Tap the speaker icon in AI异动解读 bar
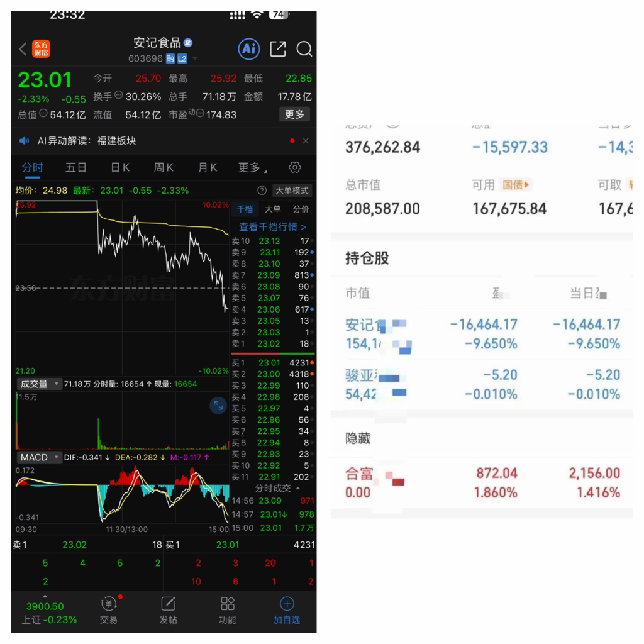The width and height of the screenshot is (644, 644). coord(25,141)
